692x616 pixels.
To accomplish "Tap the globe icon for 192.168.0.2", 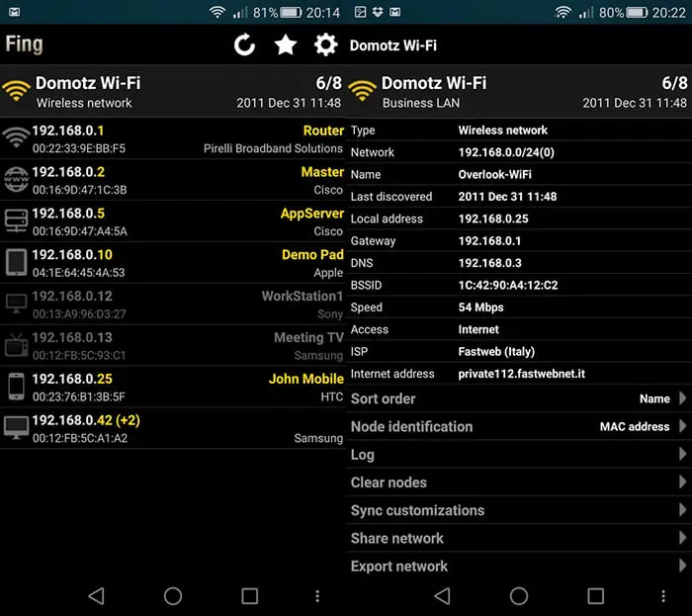I will click(x=16, y=180).
